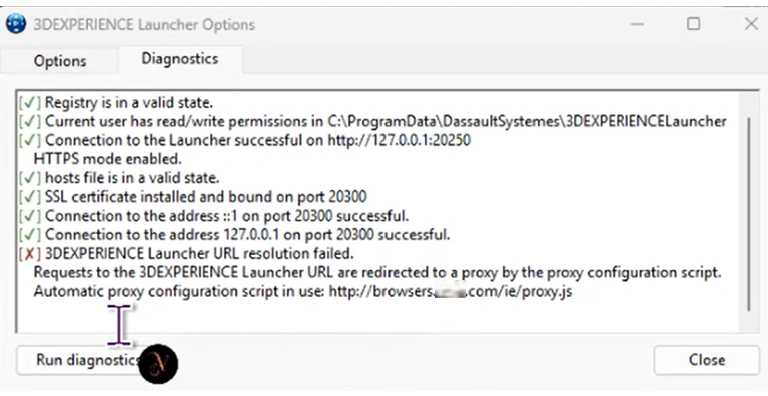Click the checkmark for read/write permissions line
This screenshot has width=768, height=396.
(30, 122)
